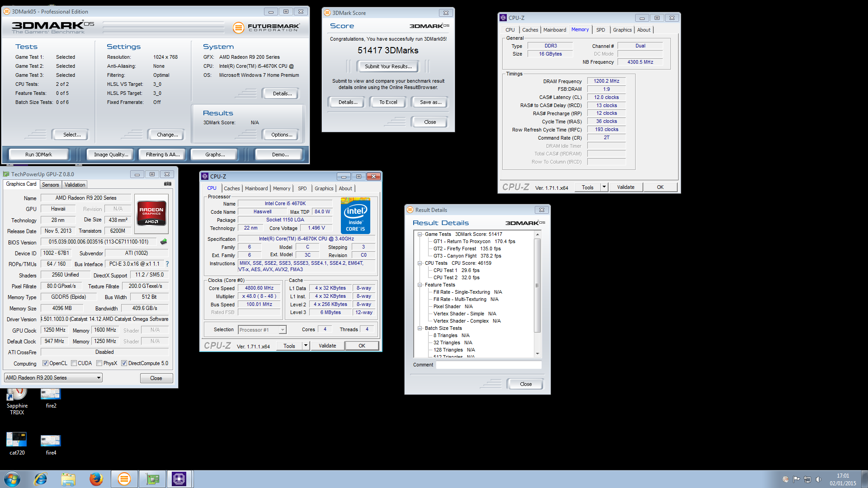Click Submit Your Results button
The width and height of the screenshot is (868, 488).
(388, 66)
